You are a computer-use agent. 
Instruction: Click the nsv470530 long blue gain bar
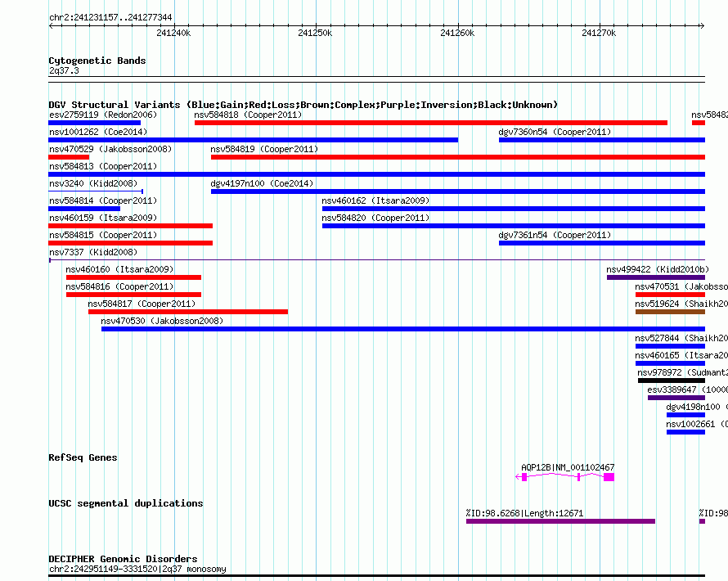[x=403, y=329]
